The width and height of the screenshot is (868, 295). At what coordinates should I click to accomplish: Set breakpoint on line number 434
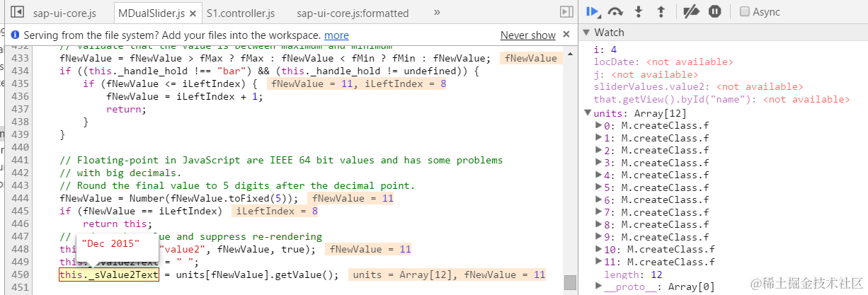pos(21,71)
